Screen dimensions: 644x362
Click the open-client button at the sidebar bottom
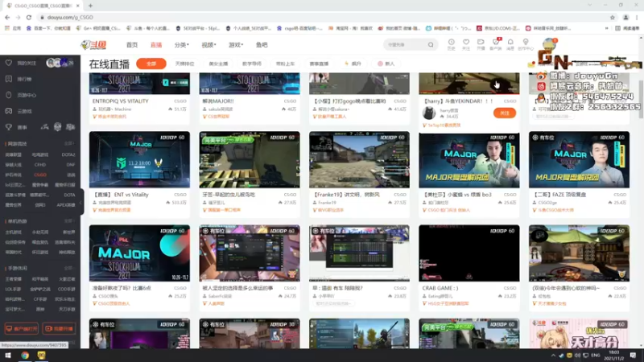pyautogui.click(x=22, y=329)
